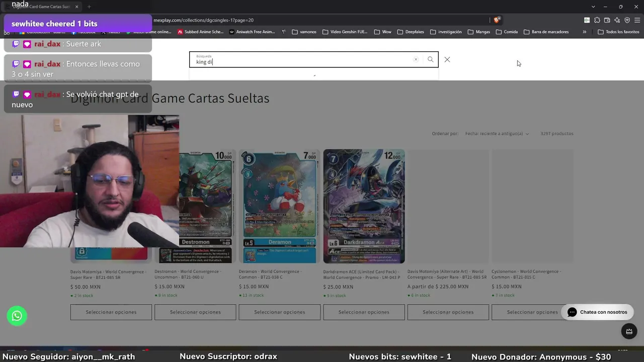Open the 'Mangas' bookmark folder

coord(479,32)
